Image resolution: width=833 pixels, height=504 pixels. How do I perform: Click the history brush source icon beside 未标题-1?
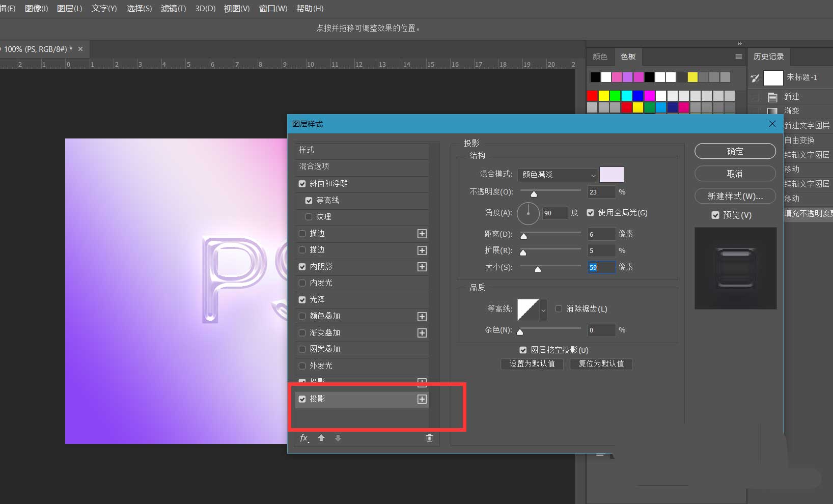coord(755,78)
